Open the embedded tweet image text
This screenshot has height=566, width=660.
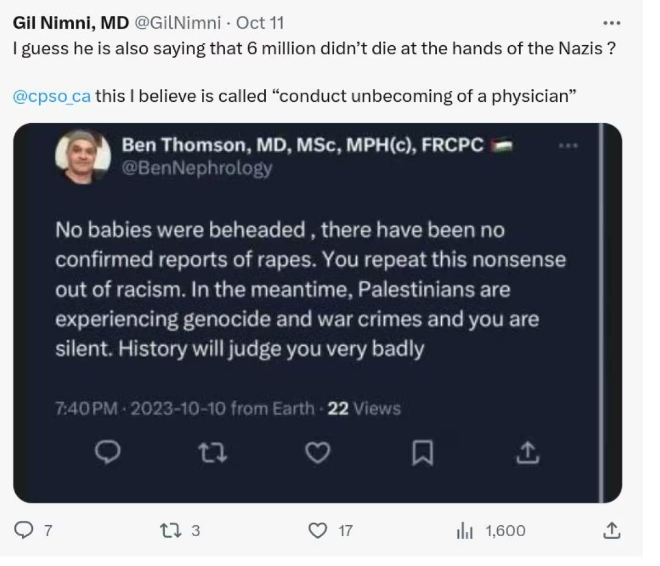point(311,289)
